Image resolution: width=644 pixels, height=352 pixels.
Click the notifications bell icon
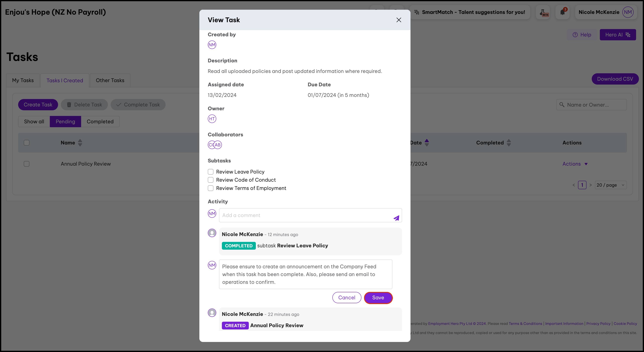[562, 12]
